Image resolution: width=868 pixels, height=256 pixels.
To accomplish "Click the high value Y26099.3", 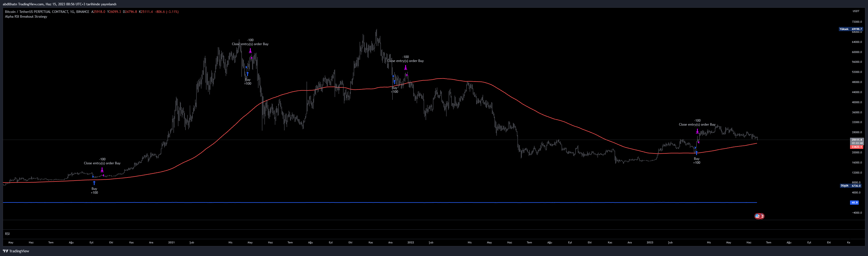I will tap(114, 12).
